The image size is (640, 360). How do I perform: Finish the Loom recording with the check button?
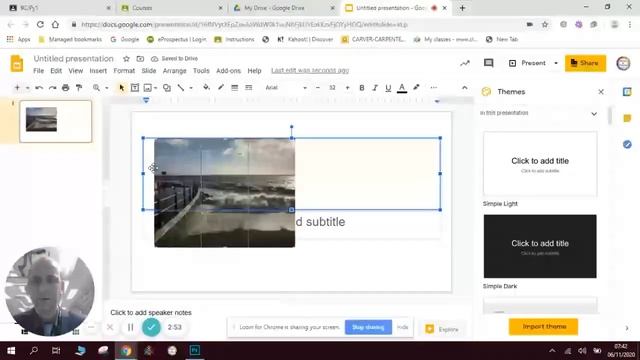151,327
